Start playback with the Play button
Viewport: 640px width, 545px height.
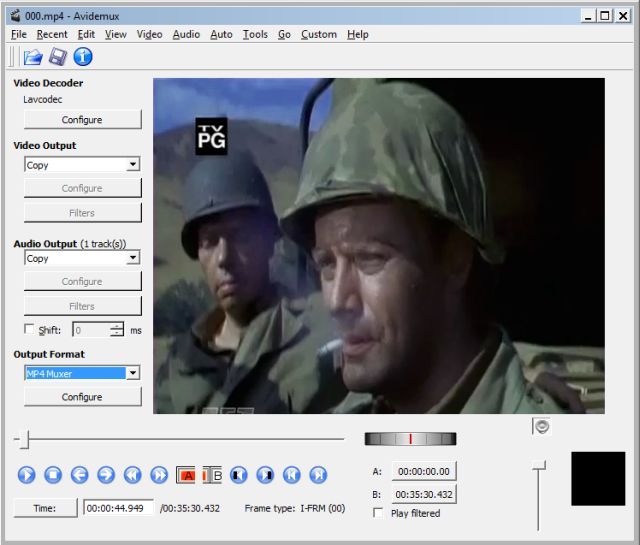[x=27, y=475]
